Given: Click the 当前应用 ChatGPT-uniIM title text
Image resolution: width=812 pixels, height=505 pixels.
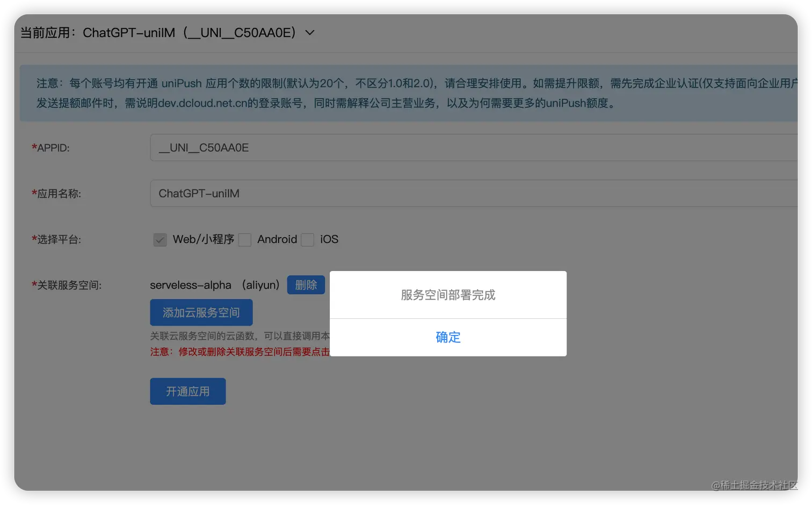Looking at the screenshot, I should tap(158, 33).
